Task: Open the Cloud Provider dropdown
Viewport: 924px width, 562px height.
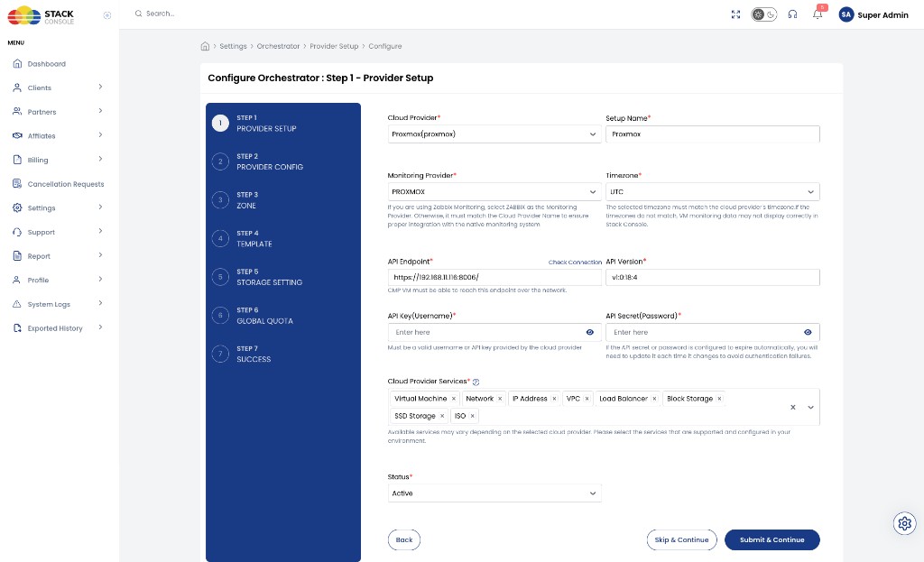Action: click(x=494, y=134)
